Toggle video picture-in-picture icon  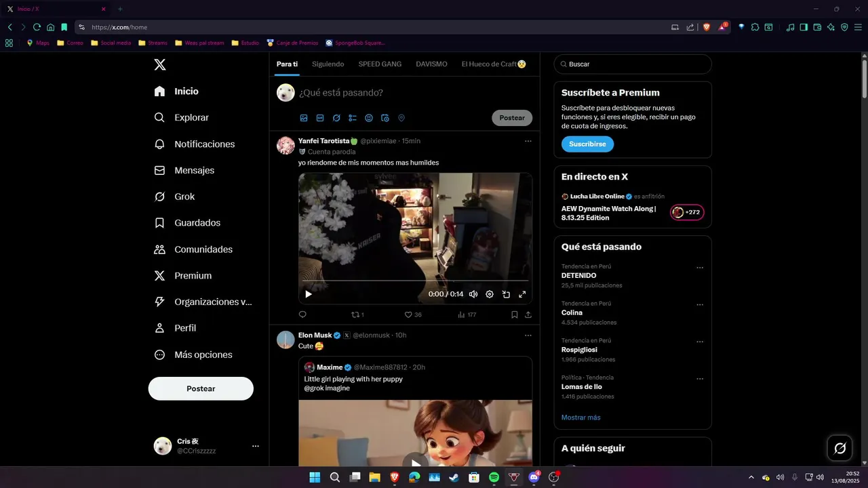pyautogui.click(x=506, y=294)
